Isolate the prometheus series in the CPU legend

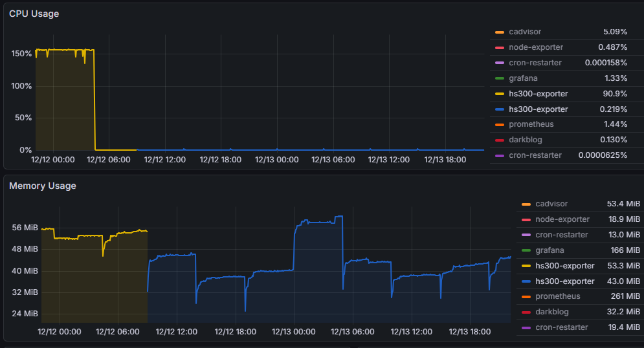point(531,124)
